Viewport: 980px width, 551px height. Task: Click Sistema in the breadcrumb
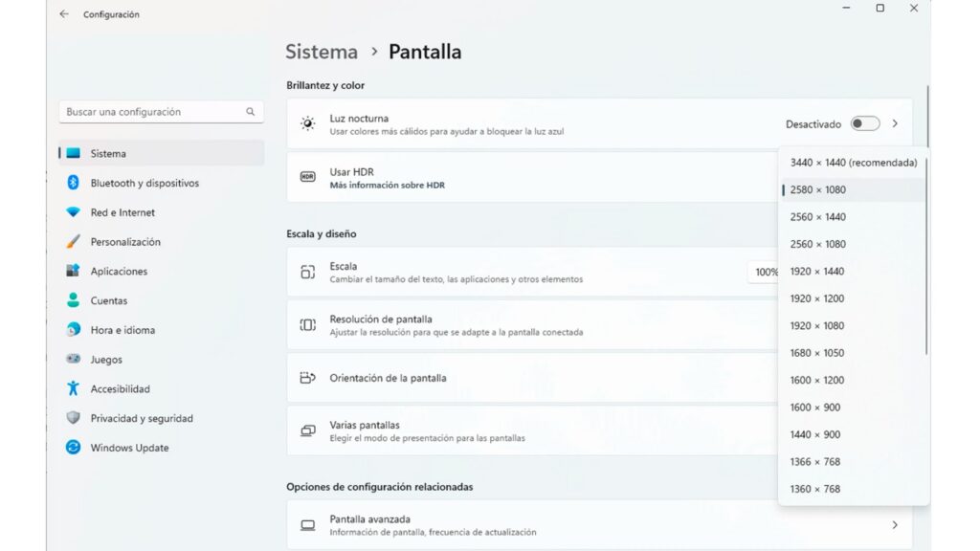(x=322, y=52)
